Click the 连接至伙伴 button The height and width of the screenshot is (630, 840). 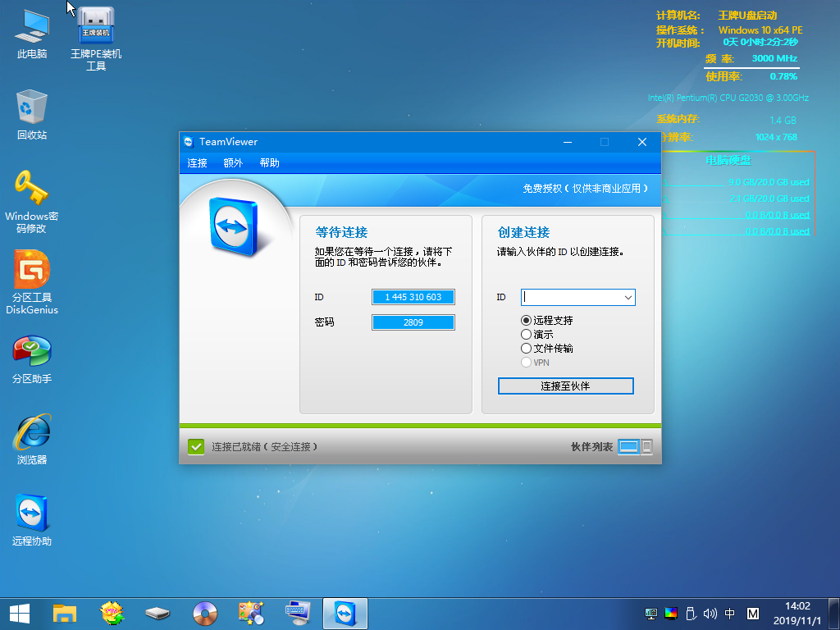tap(566, 386)
